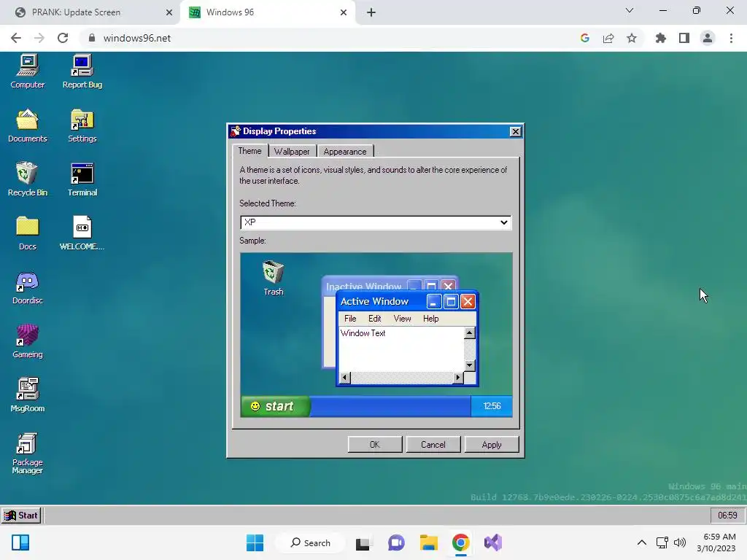Click the Edit menu in Active Window sample
Image resolution: width=747 pixels, height=560 pixels.
point(374,319)
